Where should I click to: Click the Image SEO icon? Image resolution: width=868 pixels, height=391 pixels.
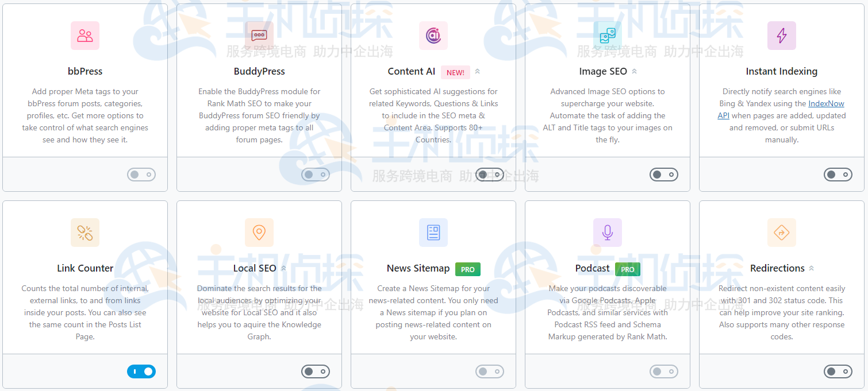(x=608, y=36)
